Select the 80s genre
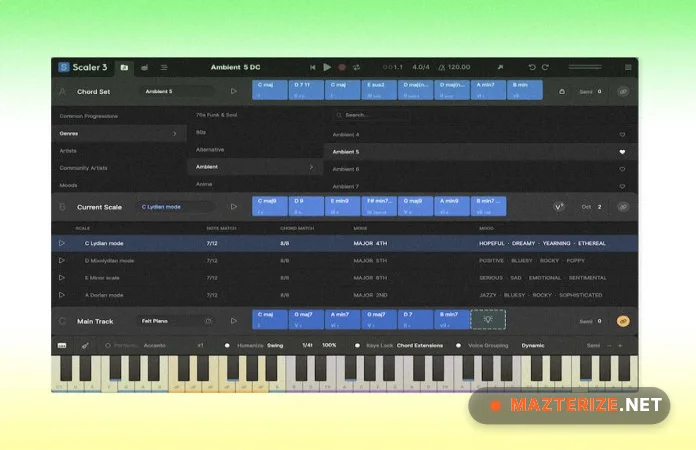The height and width of the screenshot is (450, 696). 201,132
